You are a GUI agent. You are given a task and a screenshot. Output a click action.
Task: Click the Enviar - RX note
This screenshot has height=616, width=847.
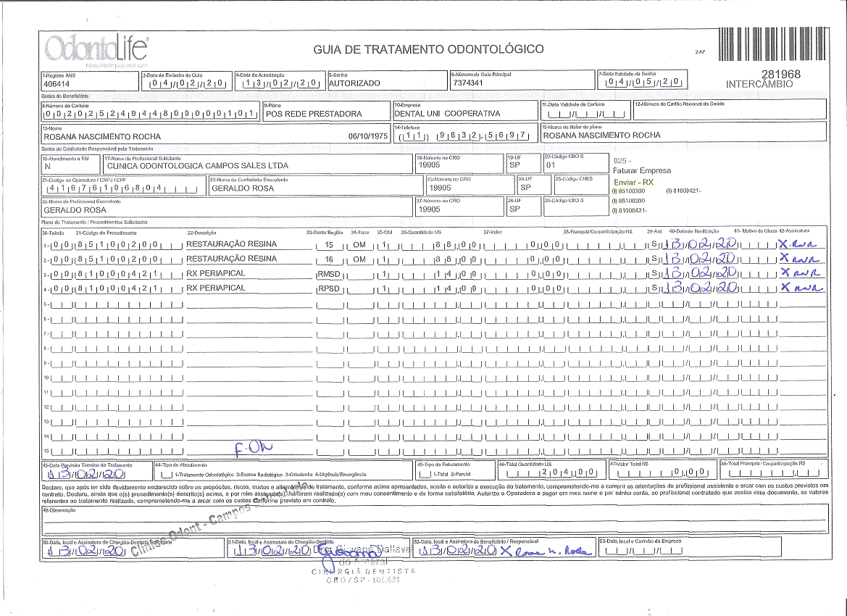(633, 183)
